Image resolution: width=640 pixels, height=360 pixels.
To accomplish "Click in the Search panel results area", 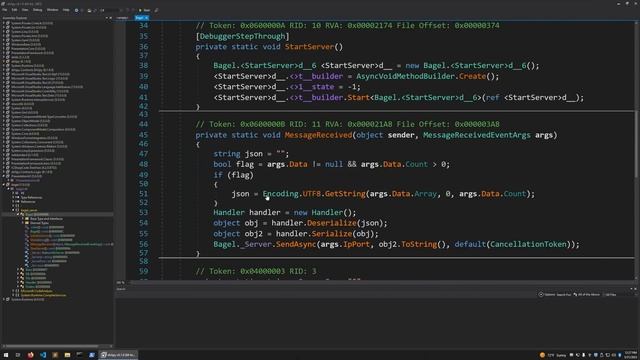I will [376, 322].
